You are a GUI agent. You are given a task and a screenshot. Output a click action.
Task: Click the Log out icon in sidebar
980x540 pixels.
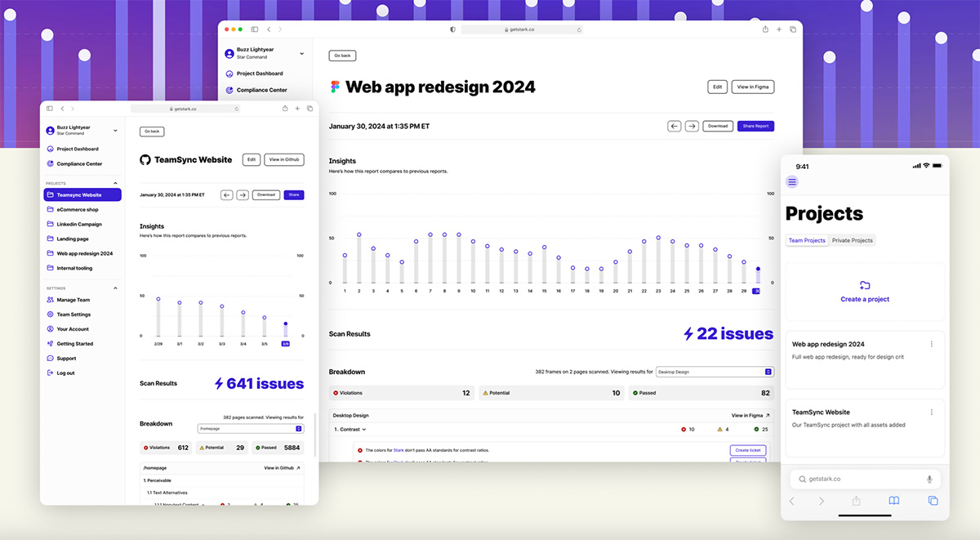point(51,373)
